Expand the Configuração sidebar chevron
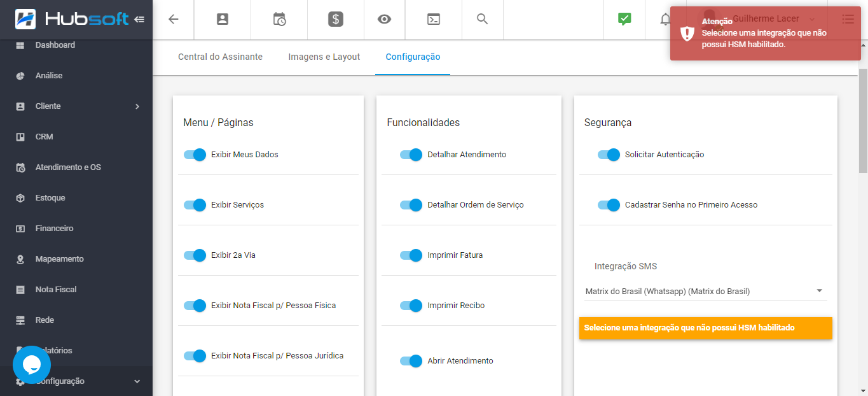Viewport: 868px width, 396px height. 137,381
